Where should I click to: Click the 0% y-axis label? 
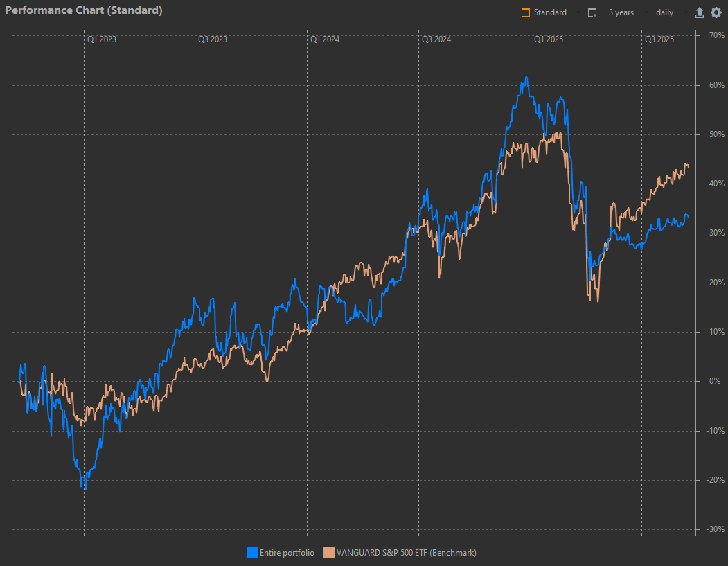(x=715, y=381)
